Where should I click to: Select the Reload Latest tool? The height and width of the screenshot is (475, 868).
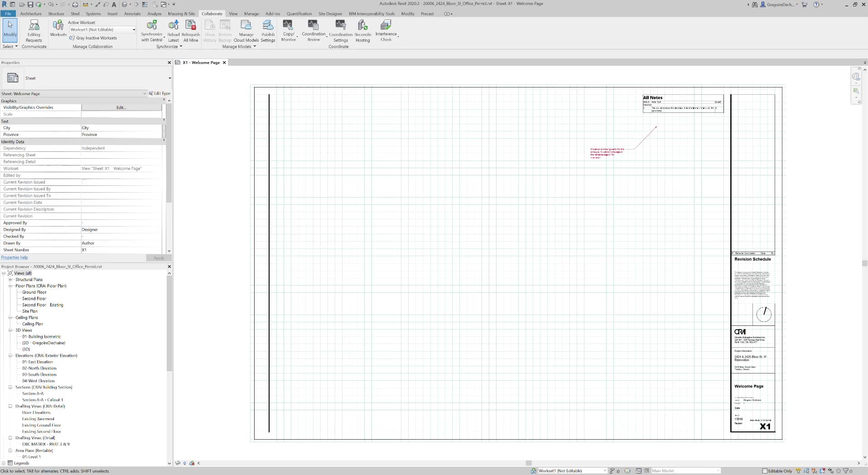(174, 30)
